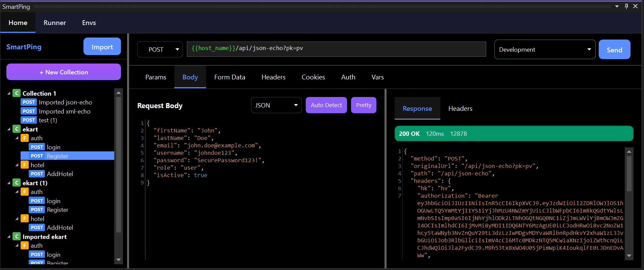Open the Runner tab

pos(55,23)
